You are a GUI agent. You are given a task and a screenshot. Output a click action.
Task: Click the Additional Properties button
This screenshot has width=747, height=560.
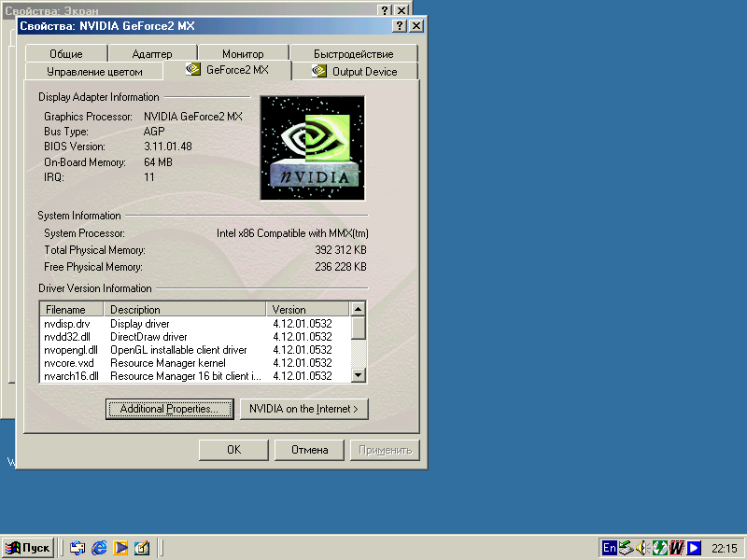[169, 409]
